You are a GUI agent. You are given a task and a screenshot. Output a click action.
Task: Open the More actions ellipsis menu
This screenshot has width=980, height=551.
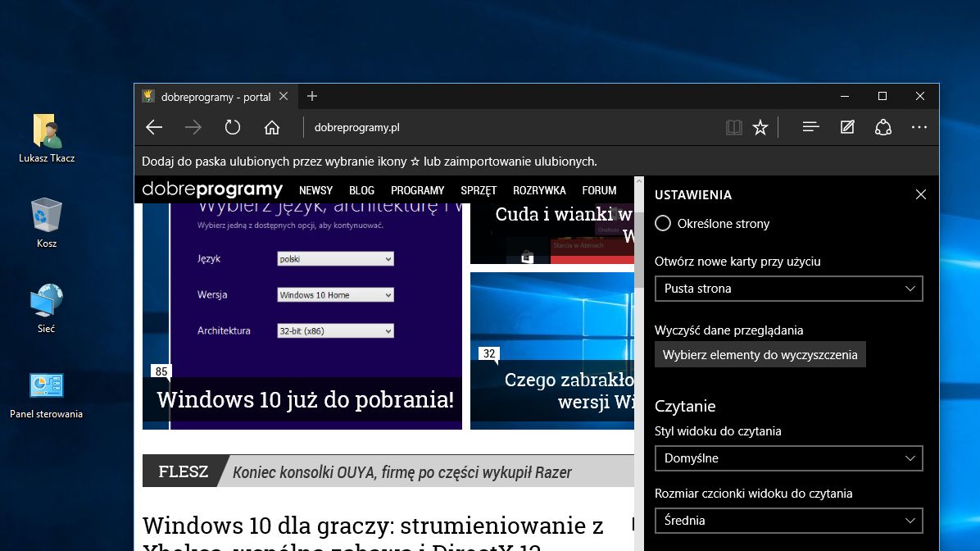pos(919,127)
